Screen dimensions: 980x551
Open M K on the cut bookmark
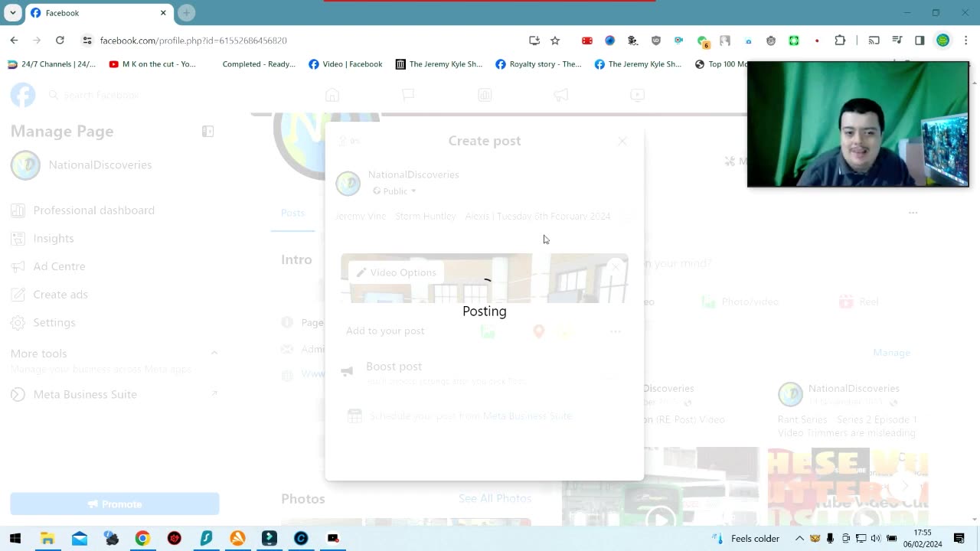click(x=152, y=64)
